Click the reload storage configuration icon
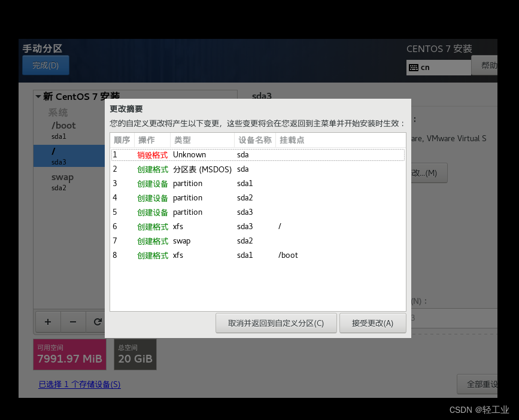The width and height of the screenshot is (519, 420). (97, 322)
